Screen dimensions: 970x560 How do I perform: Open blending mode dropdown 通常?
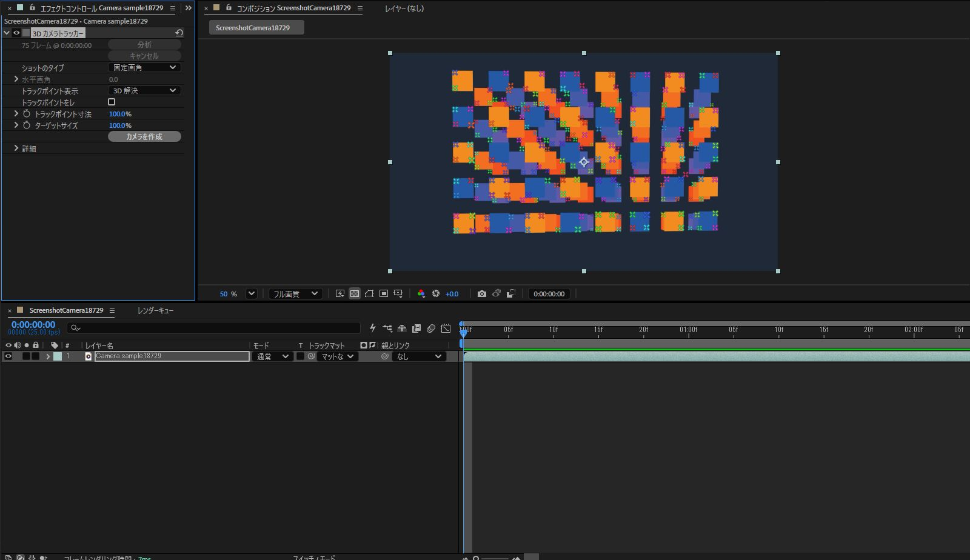[272, 356]
